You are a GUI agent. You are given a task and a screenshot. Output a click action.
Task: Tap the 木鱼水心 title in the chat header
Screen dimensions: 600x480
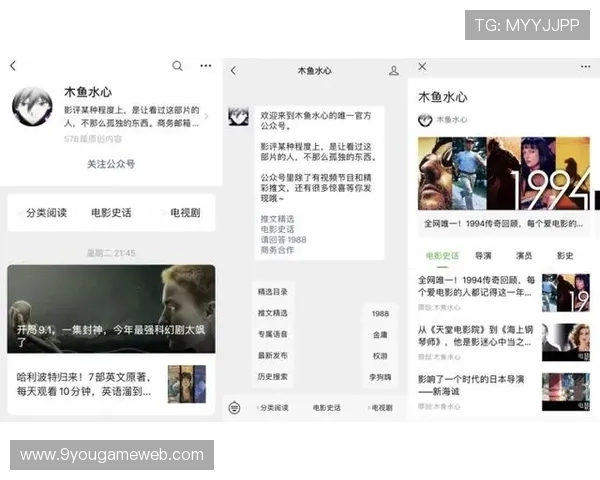[315, 71]
